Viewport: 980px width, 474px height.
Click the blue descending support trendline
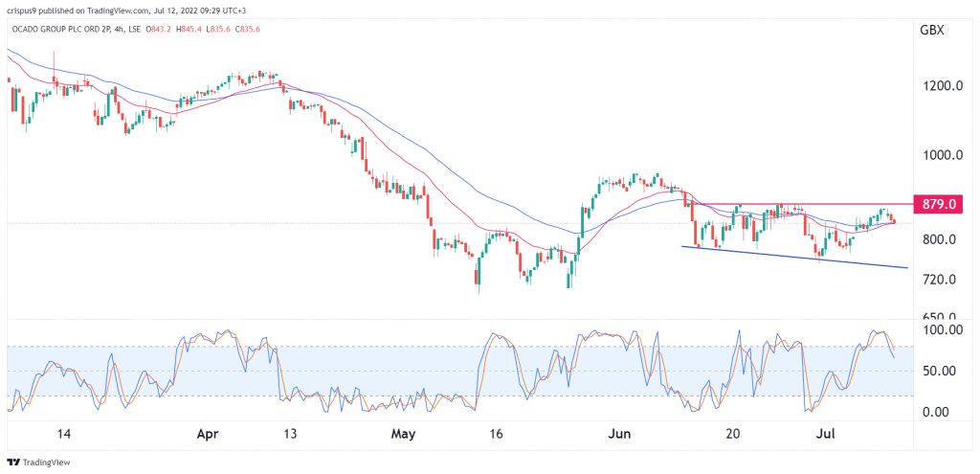tap(793, 257)
